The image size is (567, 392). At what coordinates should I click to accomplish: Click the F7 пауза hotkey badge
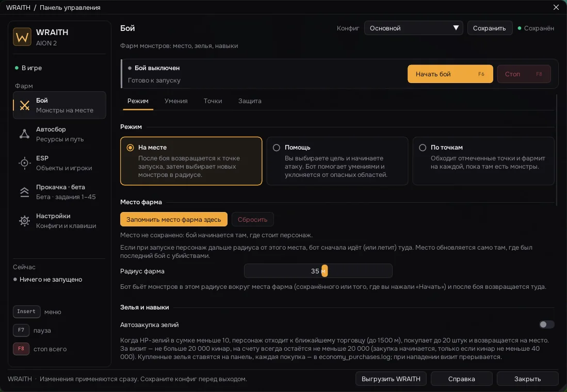[21, 330]
